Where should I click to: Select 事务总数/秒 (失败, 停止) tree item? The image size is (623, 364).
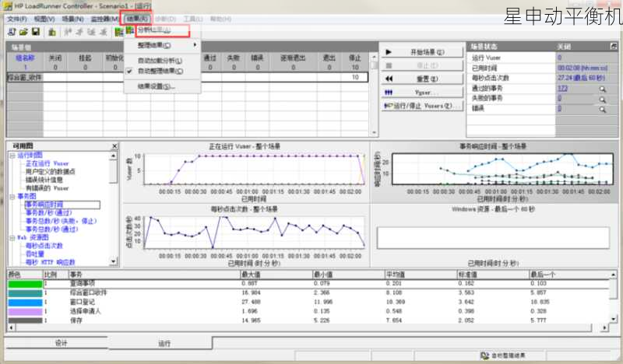[x=62, y=221]
